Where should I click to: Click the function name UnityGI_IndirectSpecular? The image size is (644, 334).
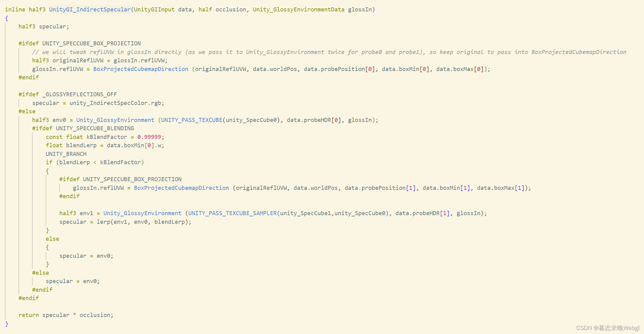pos(90,10)
